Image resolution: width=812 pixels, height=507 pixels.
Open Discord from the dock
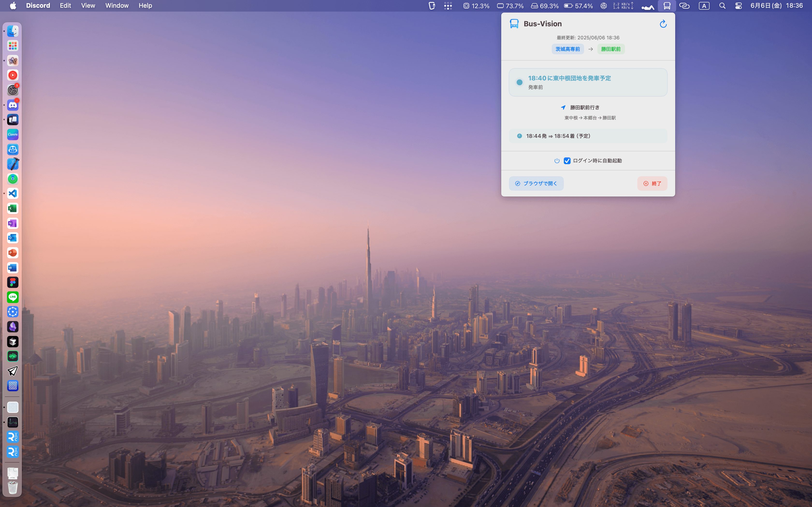(13, 105)
